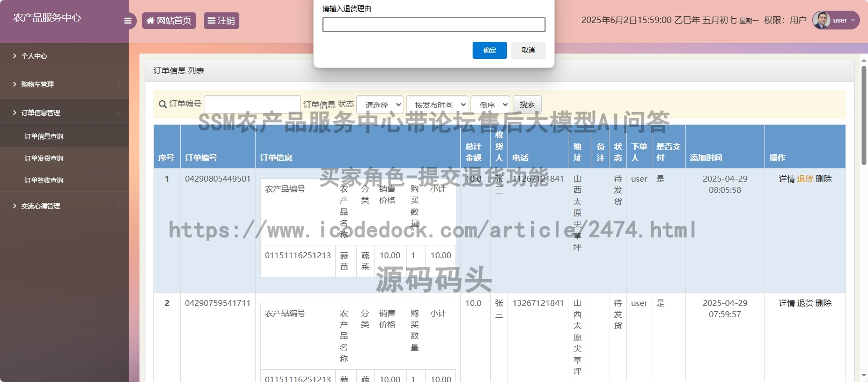
Task: Expand the 个人中心 sidebar menu
Action: pyautogui.click(x=64, y=56)
